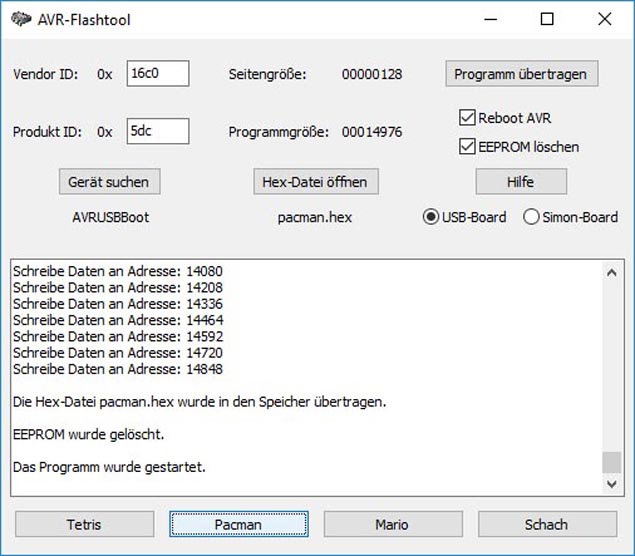Click log line ending in 14592

[118, 336]
